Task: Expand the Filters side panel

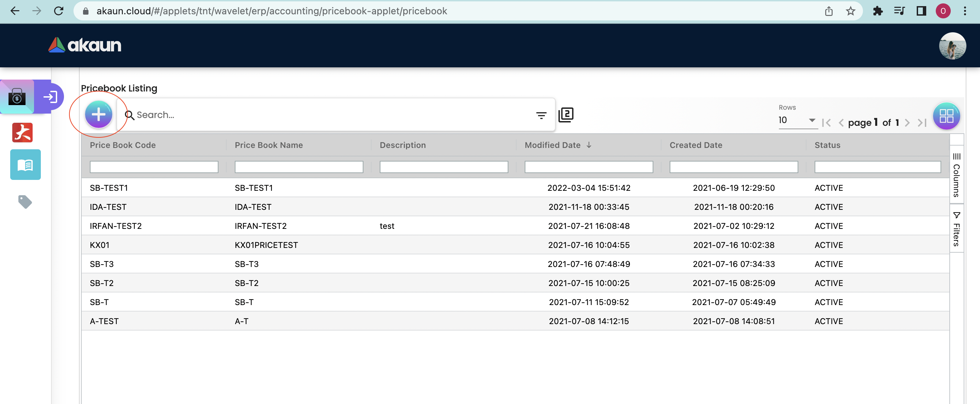Action: click(957, 229)
